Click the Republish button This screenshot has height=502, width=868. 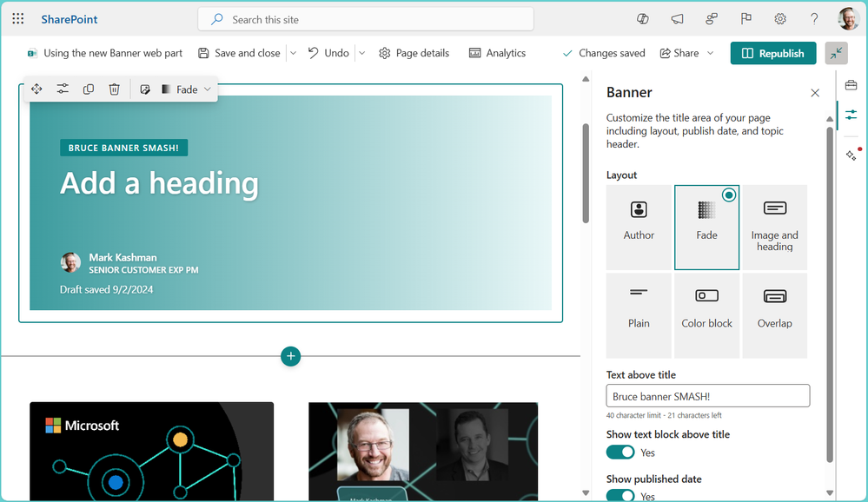(772, 53)
